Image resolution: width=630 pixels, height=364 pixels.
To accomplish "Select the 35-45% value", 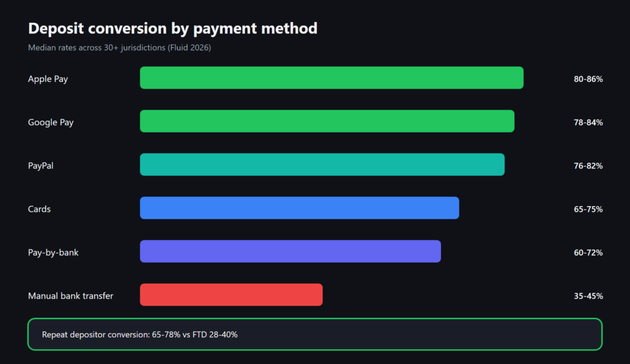I will pyautogui.click(x=588, y=296).
